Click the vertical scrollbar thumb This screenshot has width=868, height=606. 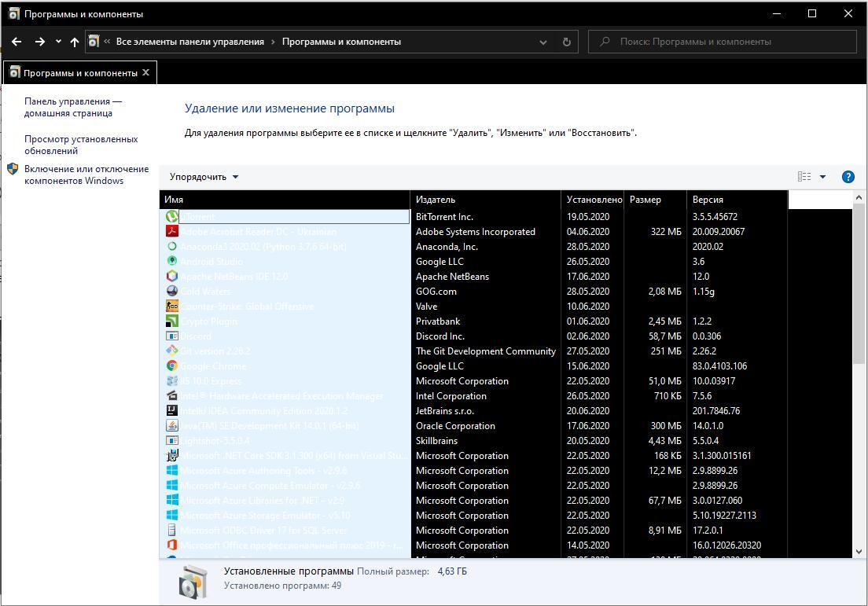(x=859, y=284)
